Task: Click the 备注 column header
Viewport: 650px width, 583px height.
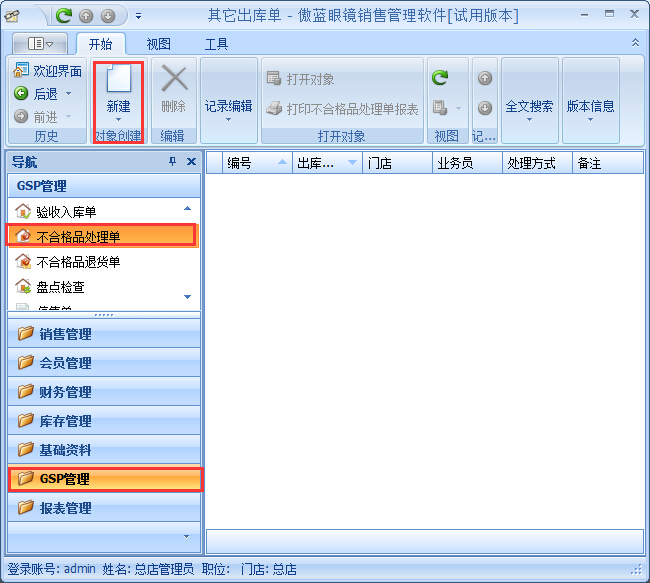Action: 608,163
